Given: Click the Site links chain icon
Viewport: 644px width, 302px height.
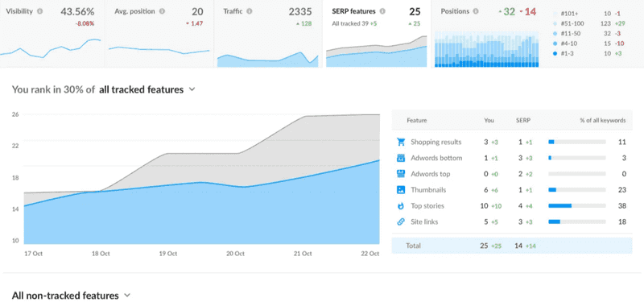Looking at the screenshot, I should pos(401,222).
